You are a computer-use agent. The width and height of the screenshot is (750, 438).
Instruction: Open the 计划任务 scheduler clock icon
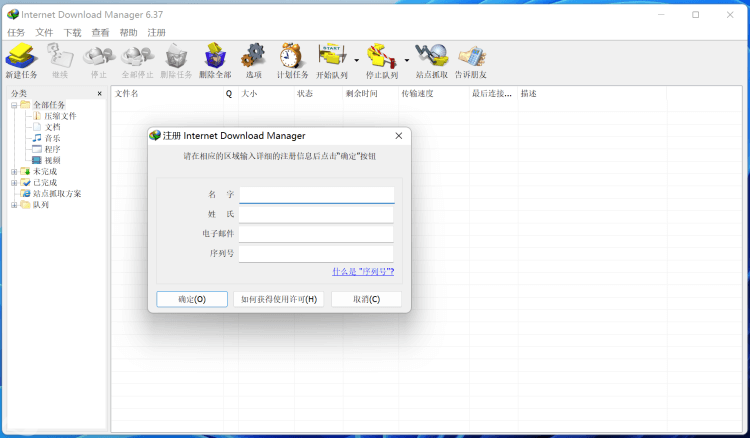(292, 61)
